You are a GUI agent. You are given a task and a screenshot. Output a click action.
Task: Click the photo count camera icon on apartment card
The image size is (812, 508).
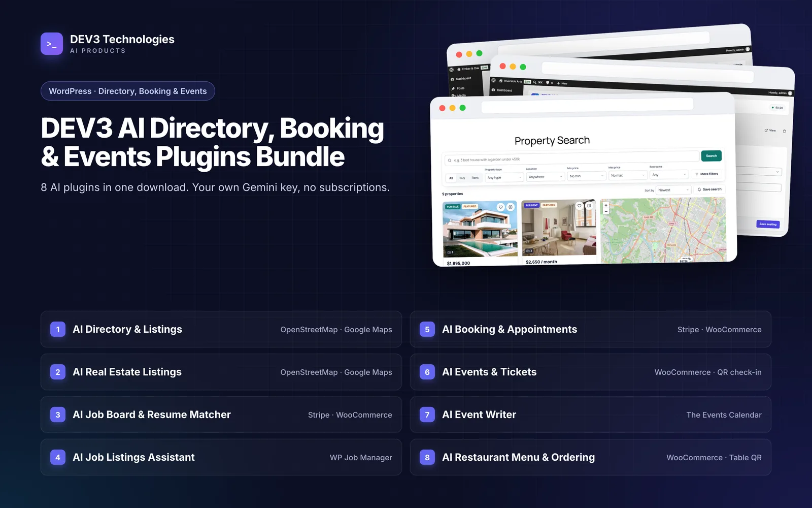click(528, 251)
